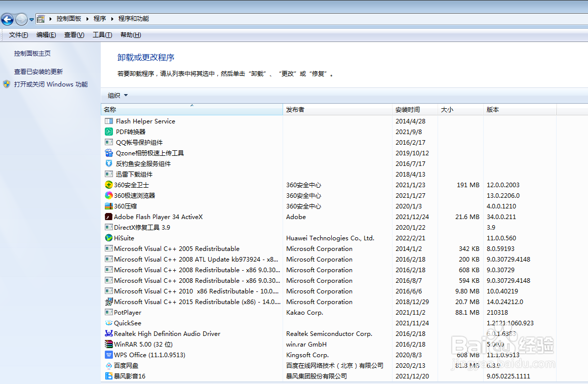Viewport: 588px width, 384px height.
Task: Select Microsoft Visual C++ 2008 ATL Update entry
Action: (196, 259)
